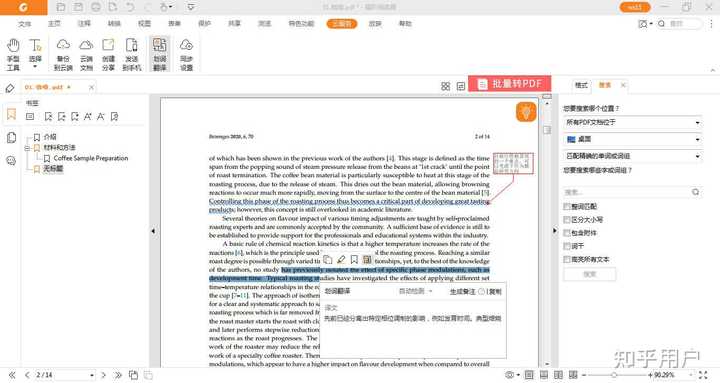Toggle the 划词翻译 word translation tool
The width and height of the screenshot is (720, 383).
tap(160, 55)
